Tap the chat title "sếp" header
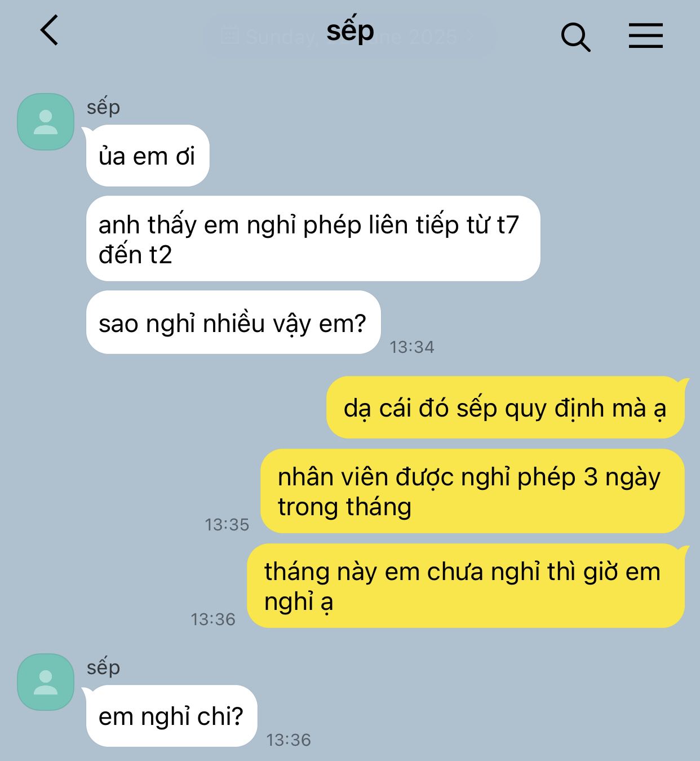This screenshot has width=700, height=761. point(350,32)
